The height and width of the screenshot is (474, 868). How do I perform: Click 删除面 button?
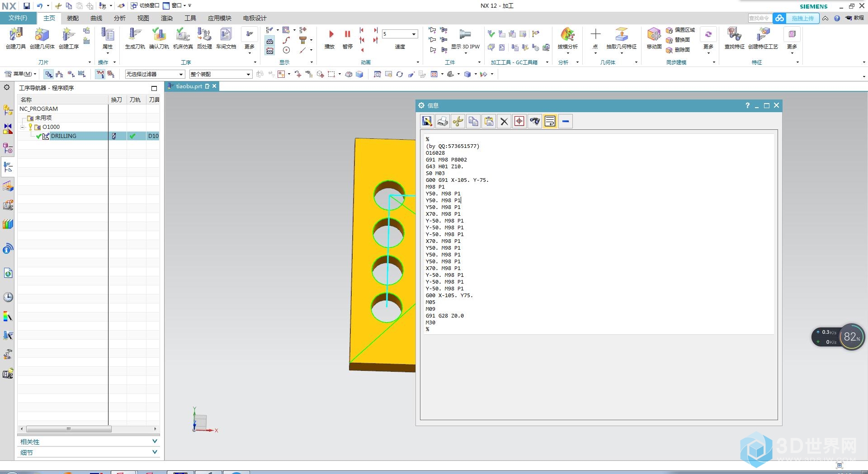(x=678, y=50)
